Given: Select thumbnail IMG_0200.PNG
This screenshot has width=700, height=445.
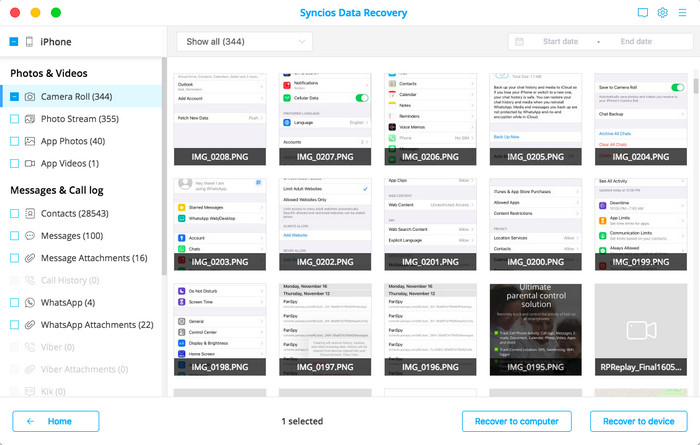Looking at the screenshot, I should click(535, 225).
